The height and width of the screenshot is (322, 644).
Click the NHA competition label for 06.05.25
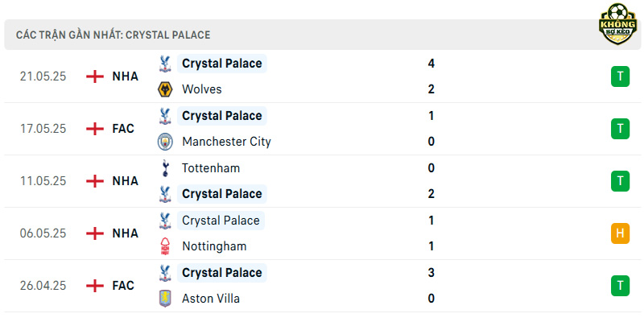tap(126, 233)
